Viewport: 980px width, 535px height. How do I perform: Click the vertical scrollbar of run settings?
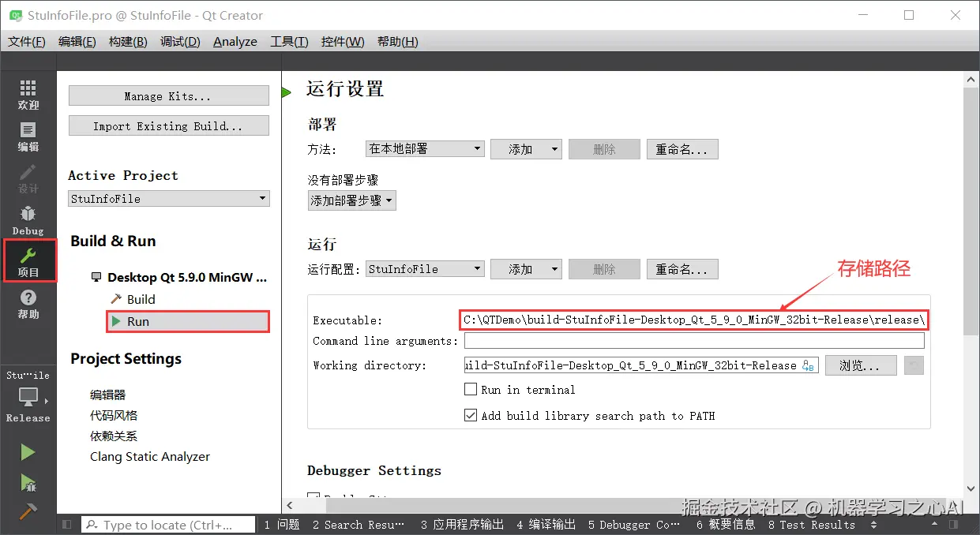(971, 213)
